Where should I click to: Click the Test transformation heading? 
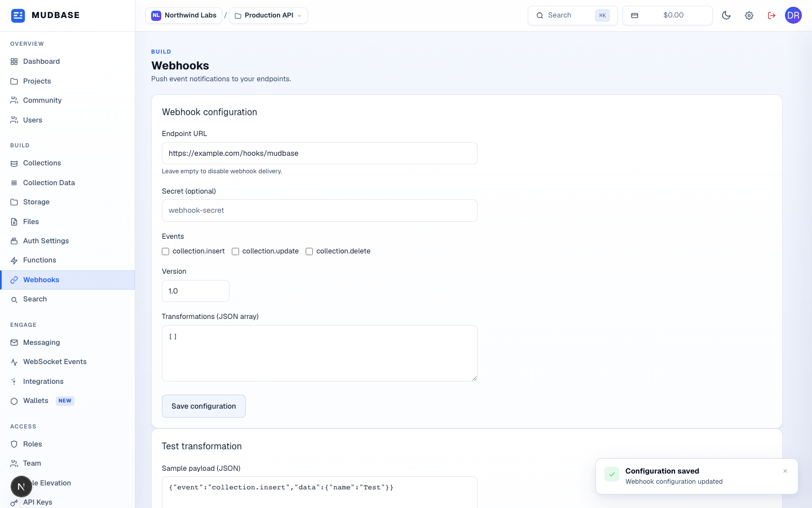click(202, 446)
